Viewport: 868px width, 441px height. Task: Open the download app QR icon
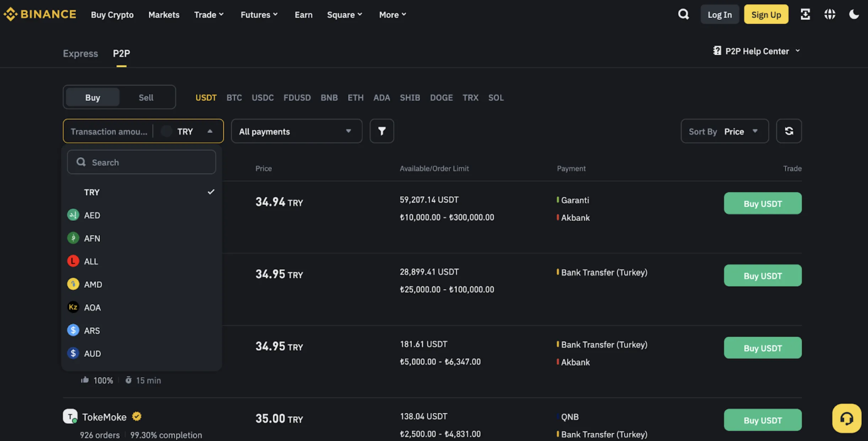click(805, 14)
